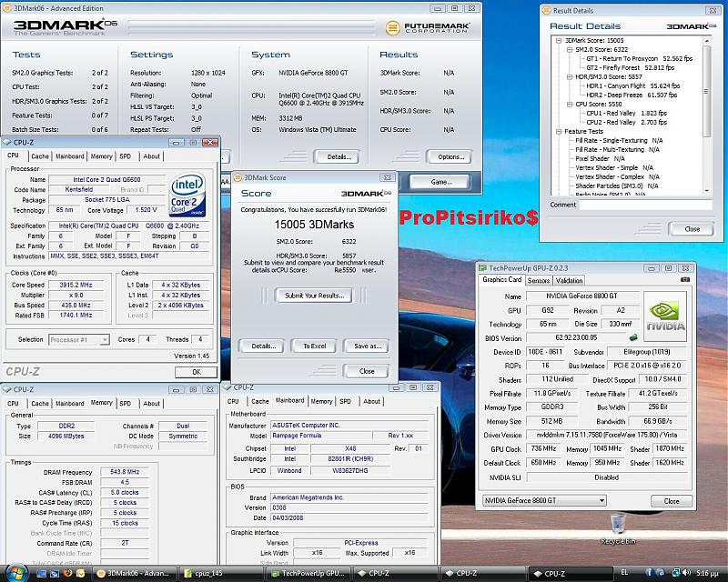Click Close in Result Details window
The height and width of the screenshot is (582, 728).
pos(692,229)
